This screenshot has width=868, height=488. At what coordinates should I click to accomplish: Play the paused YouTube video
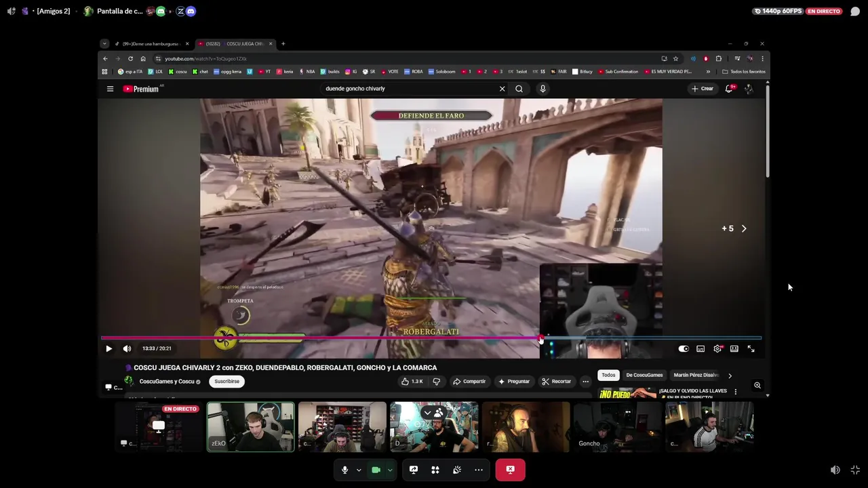[108, 348]
